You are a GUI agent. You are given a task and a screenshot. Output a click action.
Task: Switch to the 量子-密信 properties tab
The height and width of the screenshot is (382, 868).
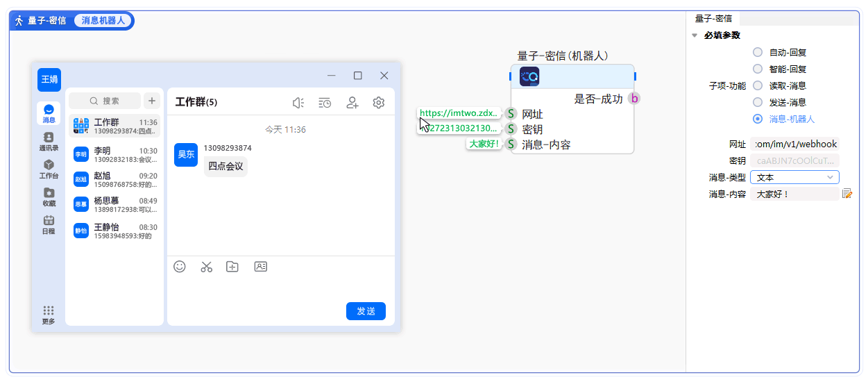click(x=713, y=19)
